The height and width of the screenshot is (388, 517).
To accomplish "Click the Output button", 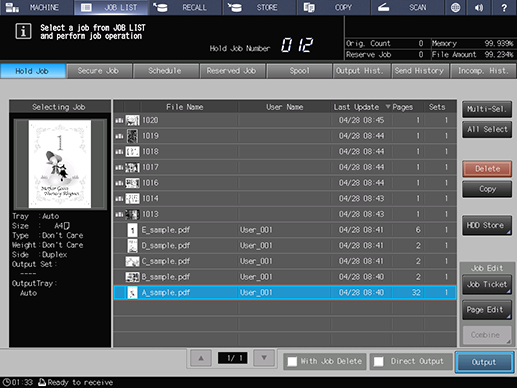I will click(x=484, y=362).
